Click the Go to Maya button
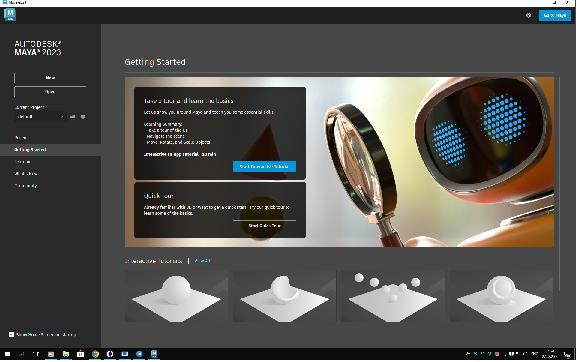The image size is (578, 362). click(554, 15)
